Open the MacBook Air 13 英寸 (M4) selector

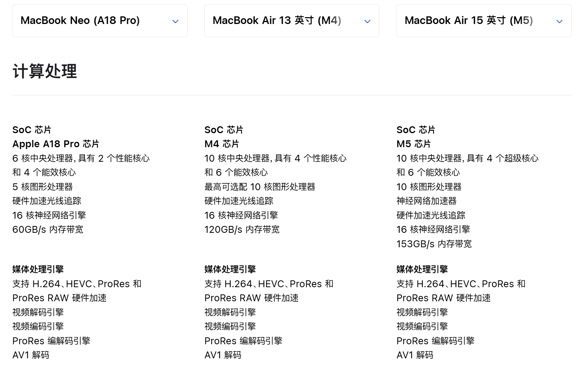pos(292,21)
